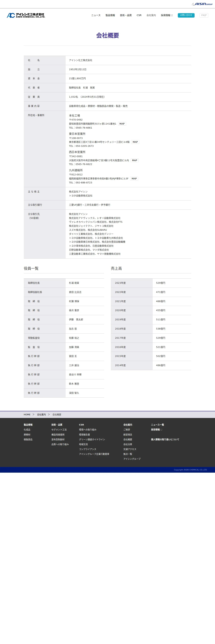Click the 会社概要 page heading
215x644 pixels.
tap(107, 35)
